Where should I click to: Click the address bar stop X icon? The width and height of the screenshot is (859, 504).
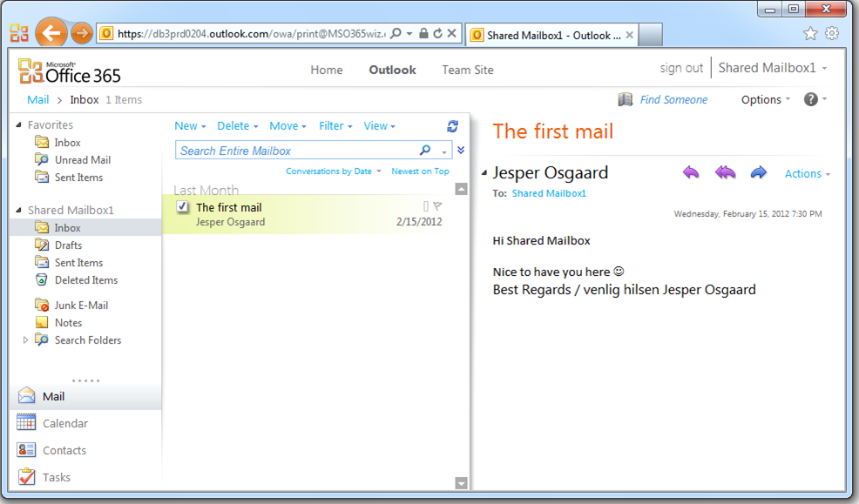pyautogui.click(x=452, y=33)
